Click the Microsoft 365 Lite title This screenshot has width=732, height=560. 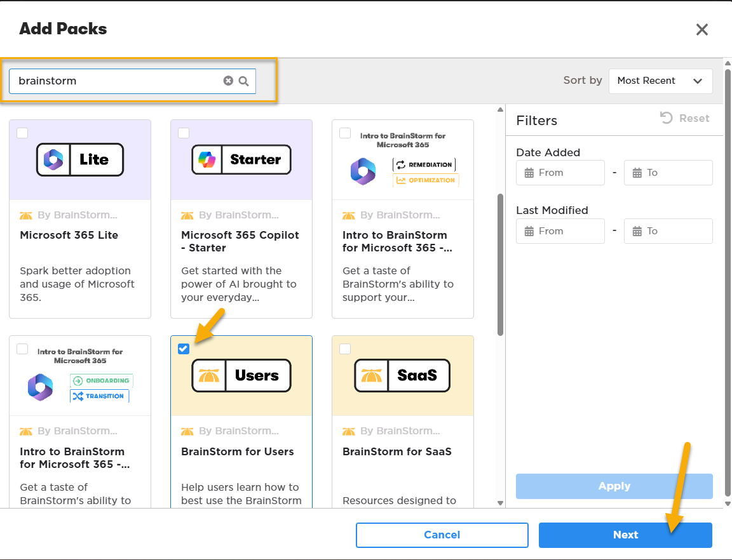(x=69, y=235)
